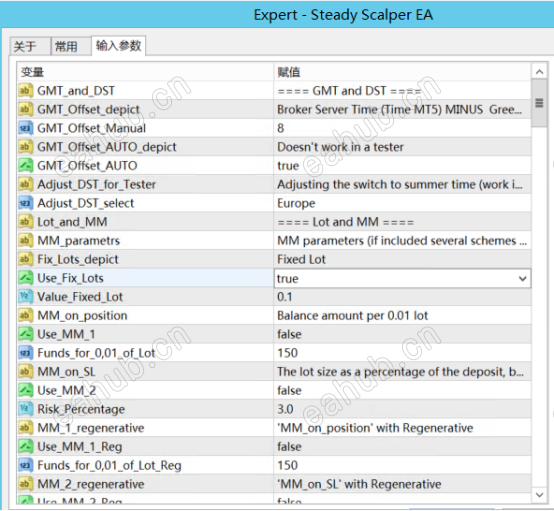This screenshot has height=511, width=554.
Task: Click the string icon beside Fix_Lots_depict
Action: coord(25,259)
